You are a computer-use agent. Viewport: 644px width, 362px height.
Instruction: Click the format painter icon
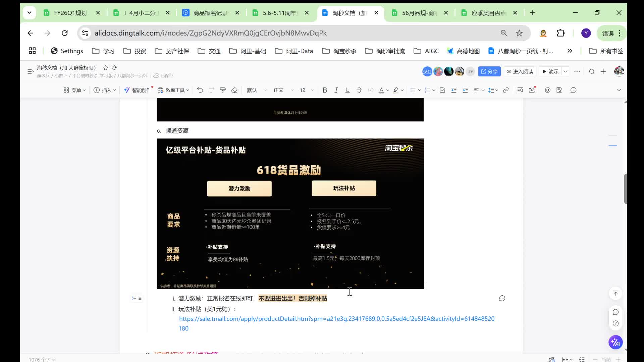(223, 90)
